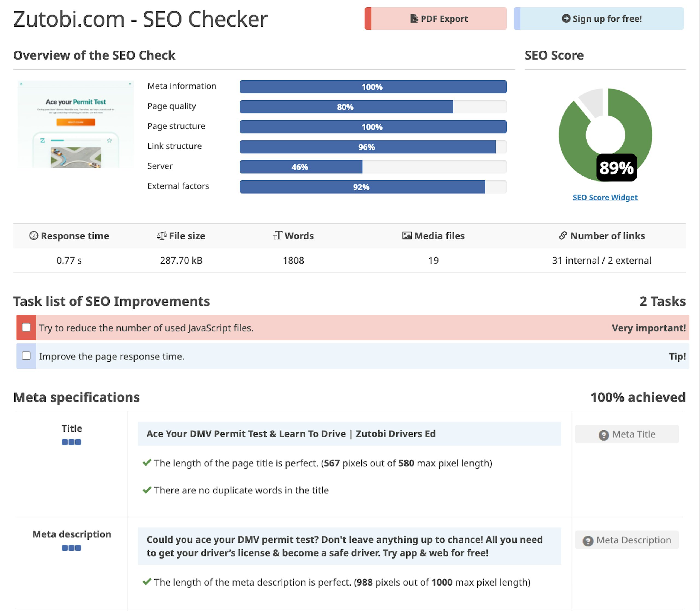This screenshot has width=700, height=611.
Task: Click the 89% SEO score donut chart
Action: coord(605,135)
